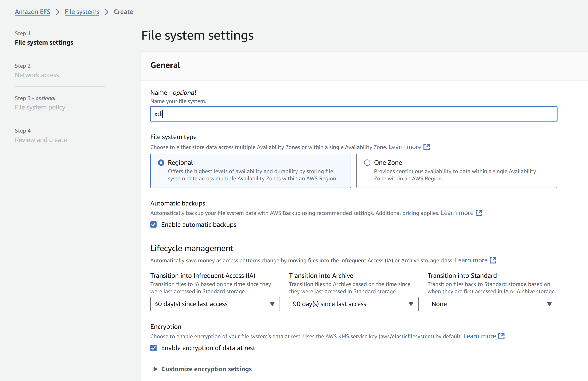The height and width of the screenshot is (381, 588).
Task: Select the Regional file system type
Action: click(x=161, y=162)
